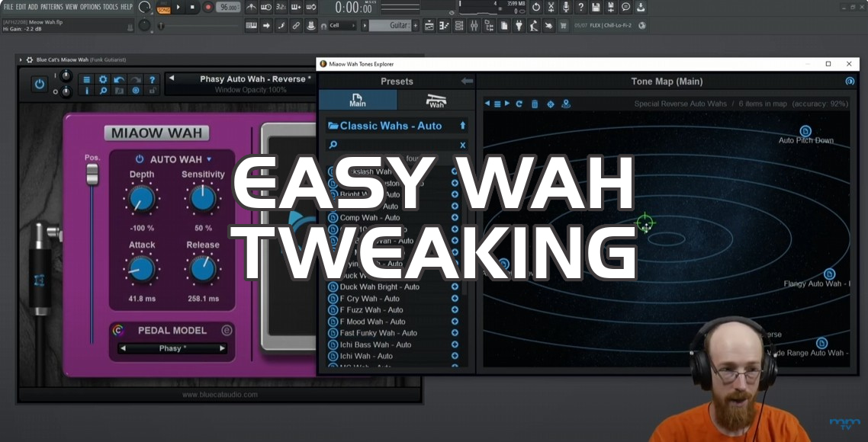Click the Depth knob
The height and width of the screenshot is (442, 868).
(x=142, y=199)
